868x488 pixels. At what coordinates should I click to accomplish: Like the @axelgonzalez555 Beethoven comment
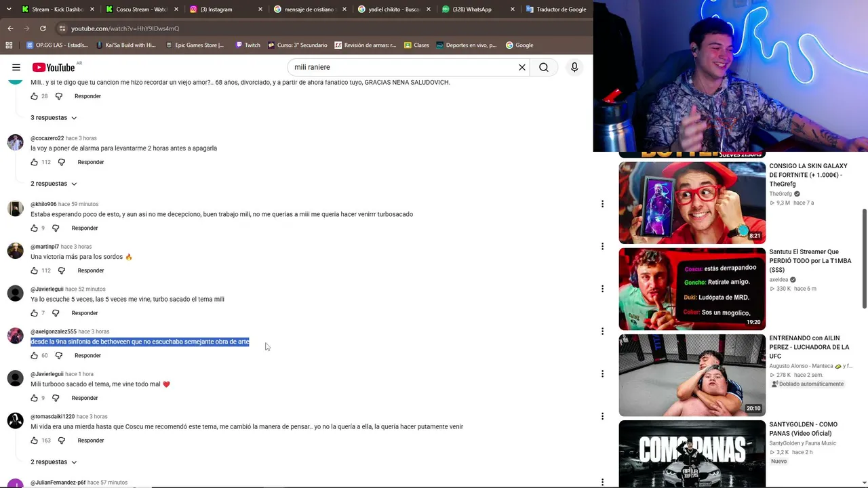pos(35,355)
